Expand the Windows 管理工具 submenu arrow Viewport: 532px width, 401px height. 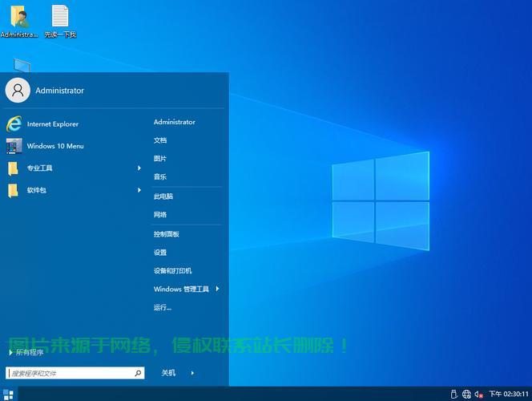coord(217,289)
